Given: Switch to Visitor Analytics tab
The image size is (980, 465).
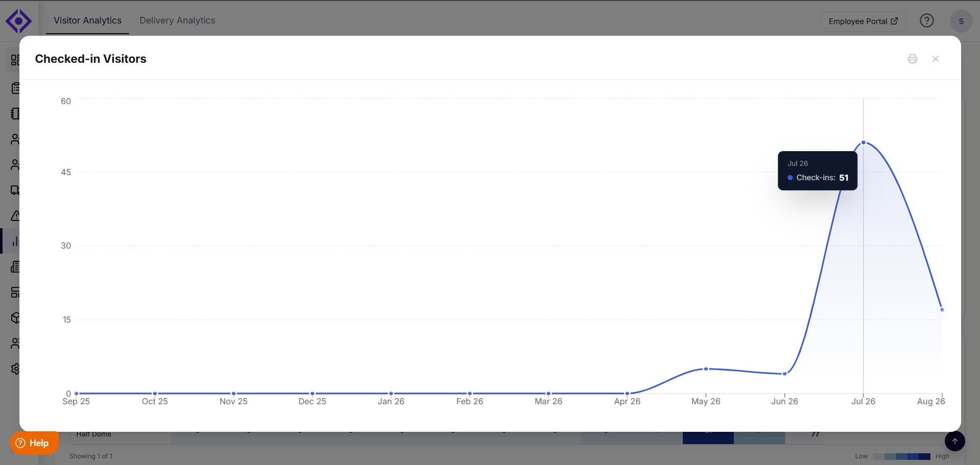Looking at the screenshot, I should [x=87, y=20].
